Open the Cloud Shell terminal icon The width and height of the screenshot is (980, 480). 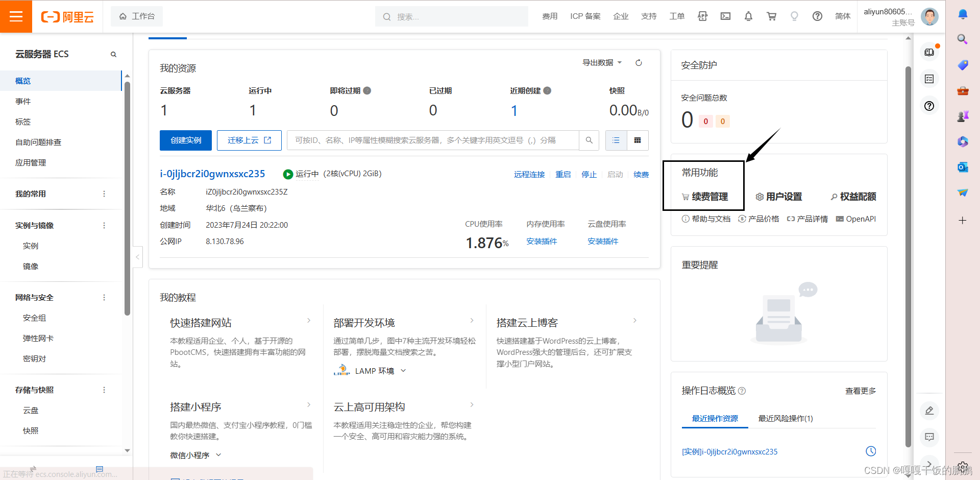click(725, 16)
